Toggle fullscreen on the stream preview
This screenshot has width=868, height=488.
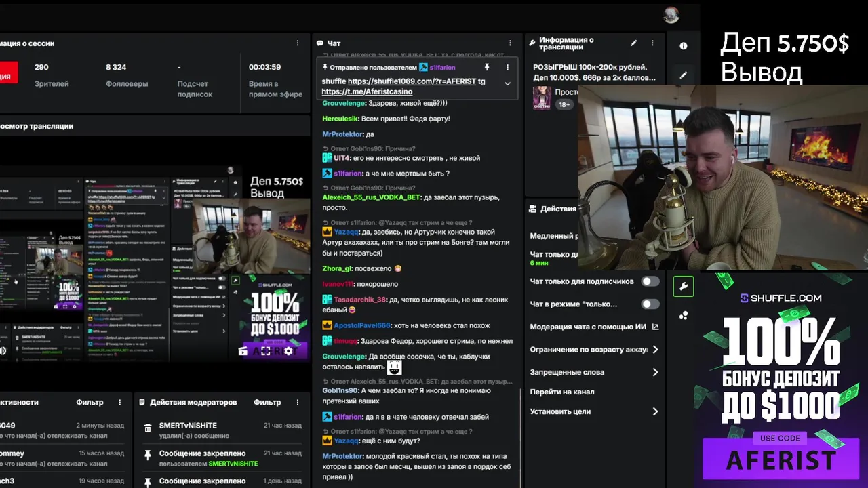pos(266,350)
